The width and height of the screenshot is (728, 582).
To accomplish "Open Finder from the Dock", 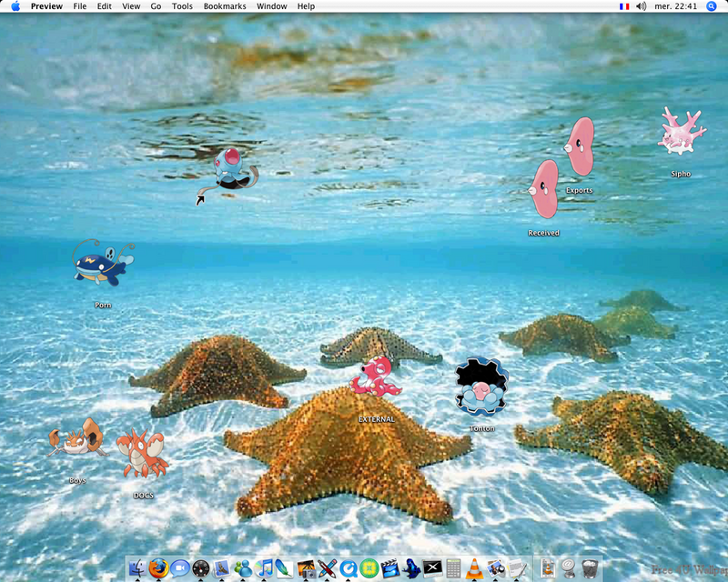I will click(x=137, y=568).
